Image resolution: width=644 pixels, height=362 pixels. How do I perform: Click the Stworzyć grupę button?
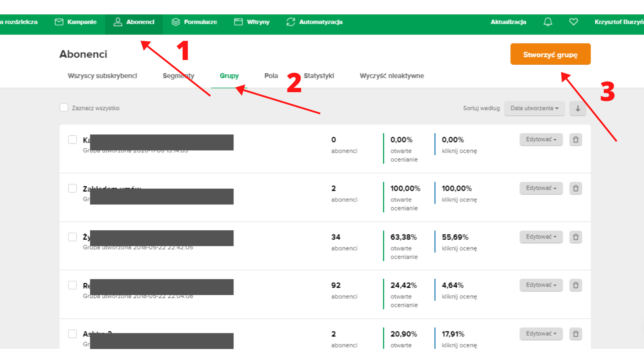tap(550, 54)
